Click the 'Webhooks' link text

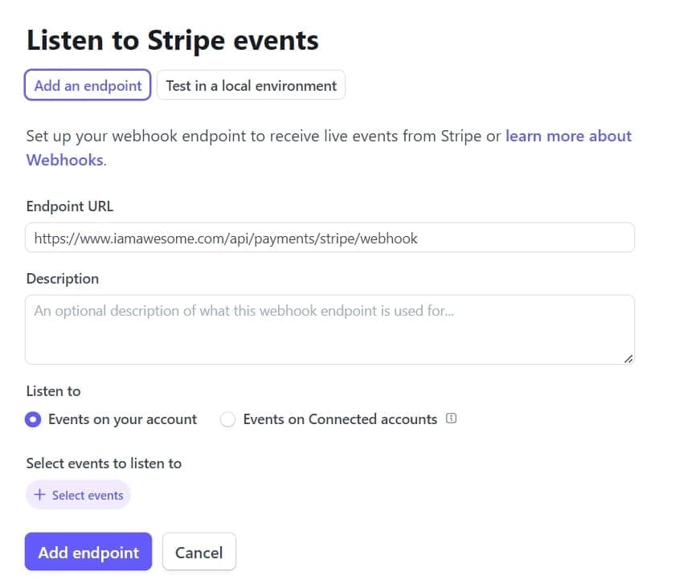pos(63,160)
